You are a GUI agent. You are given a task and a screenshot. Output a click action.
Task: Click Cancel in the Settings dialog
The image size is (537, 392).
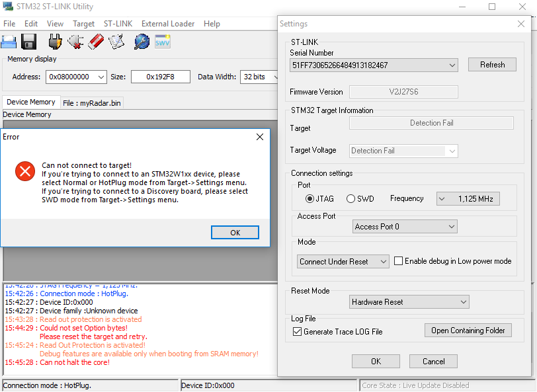pos(433,361)
